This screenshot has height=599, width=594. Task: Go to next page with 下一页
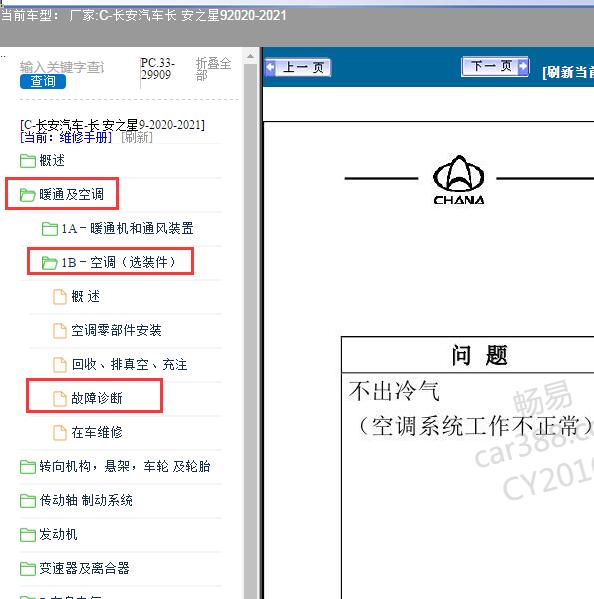[x=495, y=66]
